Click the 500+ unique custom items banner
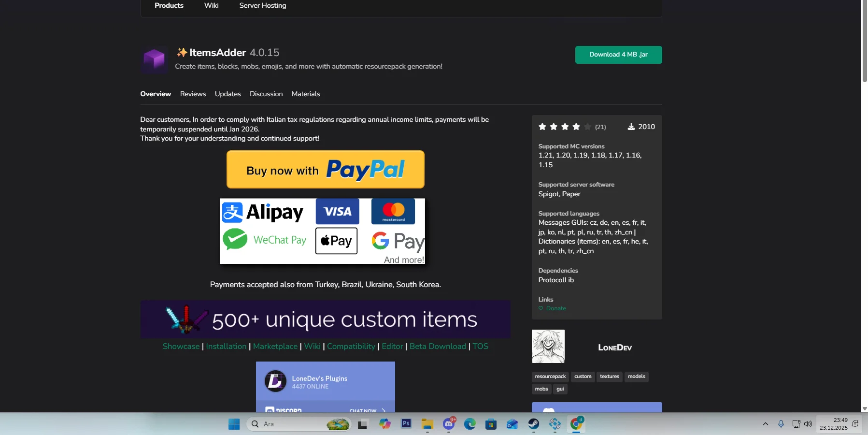868x435 pixels. tap(326, 319)
